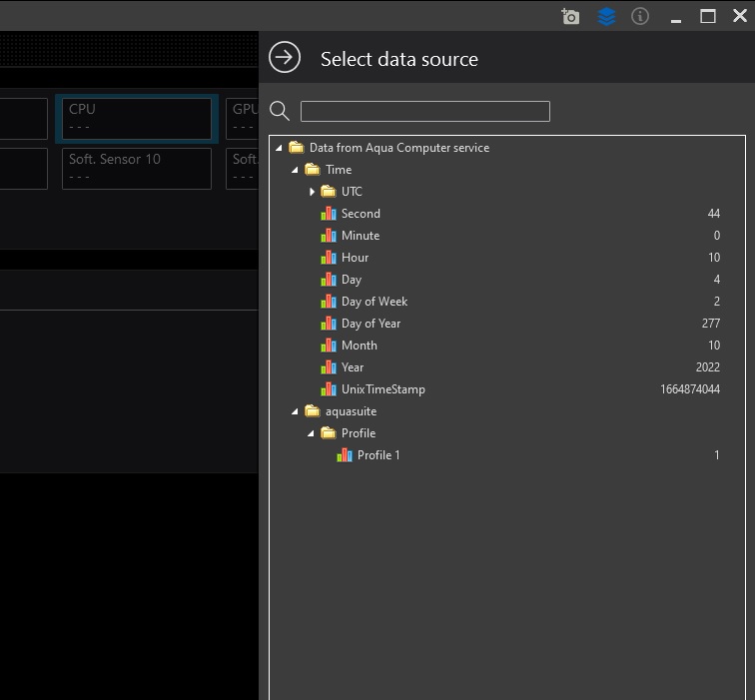Click the Select data source heading
This screenshot has height=700, width=755.
coord(399,59)
